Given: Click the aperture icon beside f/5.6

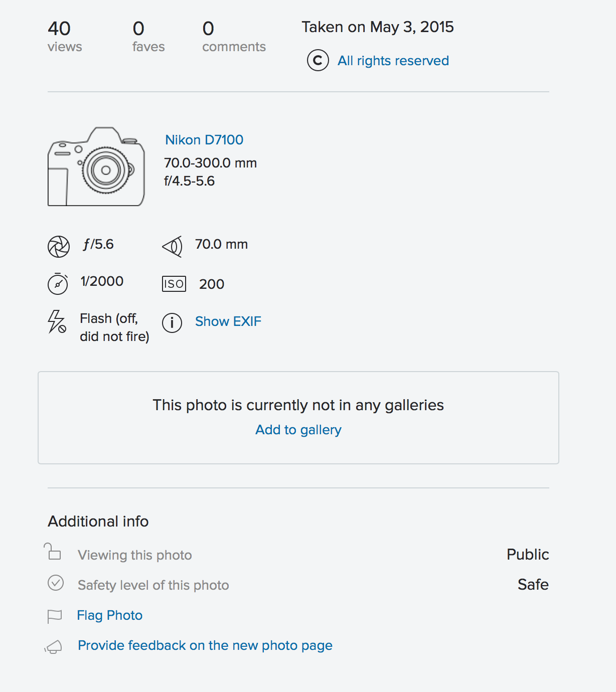Looking at the screenshot, I should 59,247.
